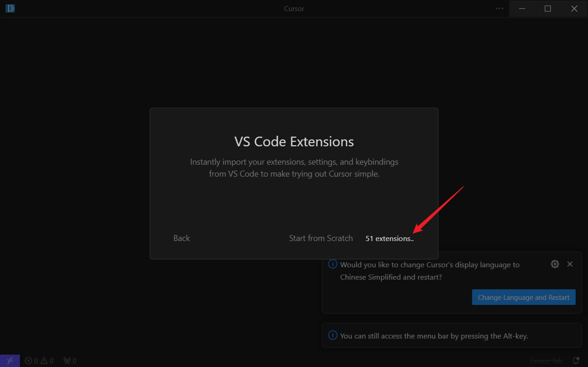Screen dimensions: 588x367
Task: Click the gear icon on language notification
Action: [x=555, y=264]
